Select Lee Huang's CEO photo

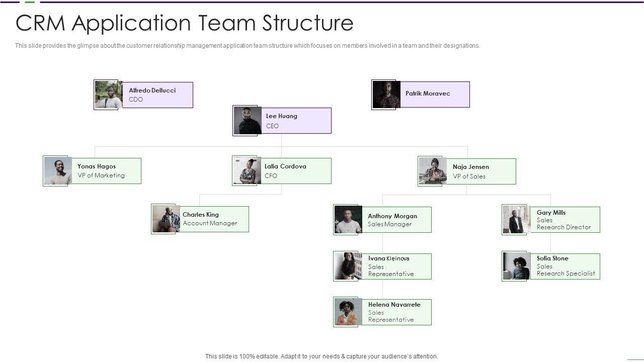click(248, 120)
